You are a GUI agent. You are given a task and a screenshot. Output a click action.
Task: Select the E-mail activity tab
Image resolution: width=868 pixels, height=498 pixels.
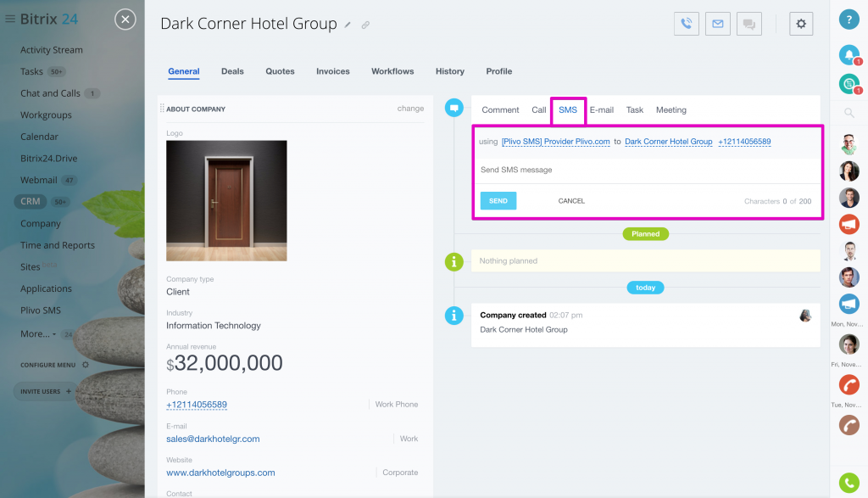coord(602,110)
